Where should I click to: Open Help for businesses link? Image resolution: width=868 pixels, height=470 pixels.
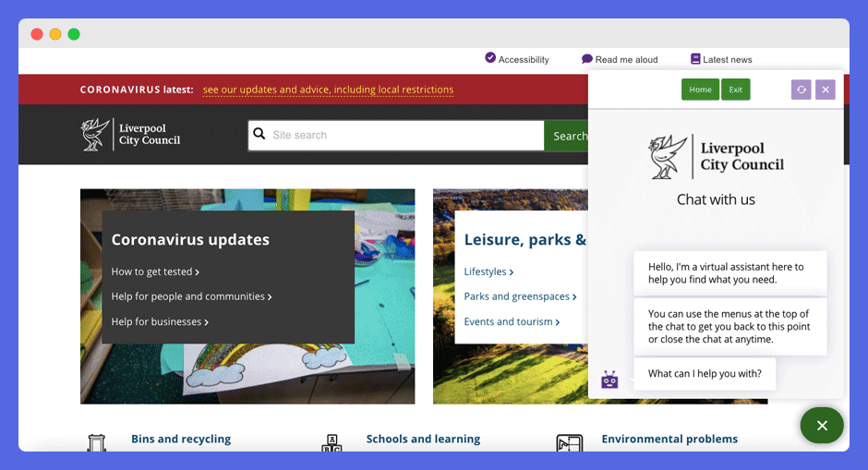tap(160, 321)
